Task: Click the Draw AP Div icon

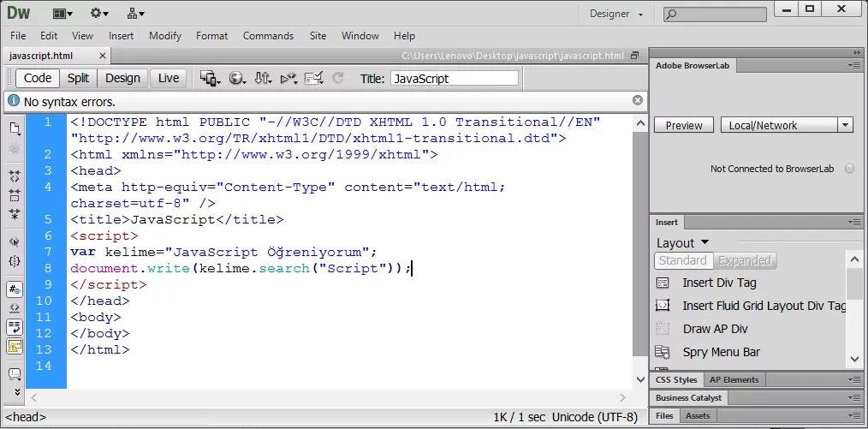Action: [x=663, y=329]
